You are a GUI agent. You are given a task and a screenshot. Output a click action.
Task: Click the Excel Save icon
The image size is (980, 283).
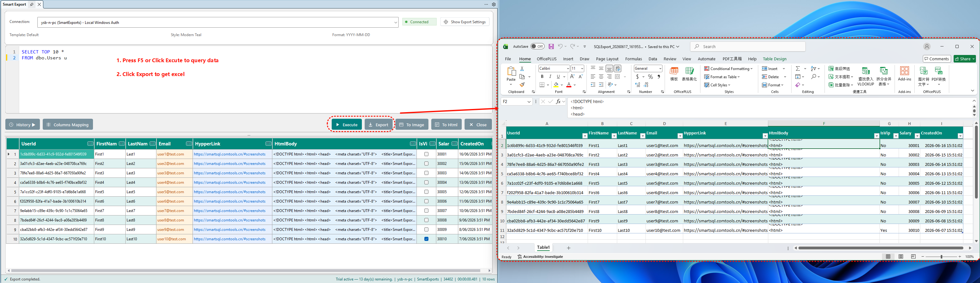(x=551, y=46)
